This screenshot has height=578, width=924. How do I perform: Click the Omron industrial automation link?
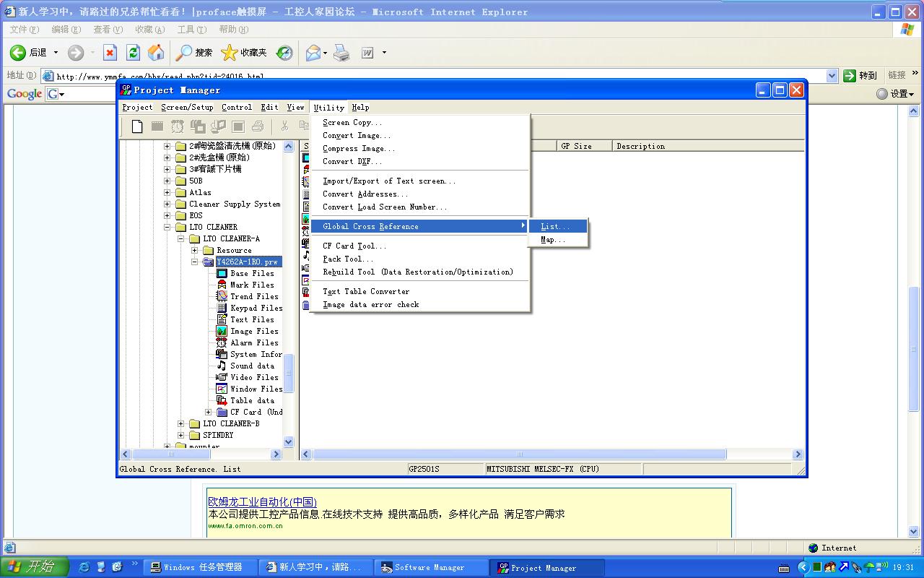pos(262,501)
